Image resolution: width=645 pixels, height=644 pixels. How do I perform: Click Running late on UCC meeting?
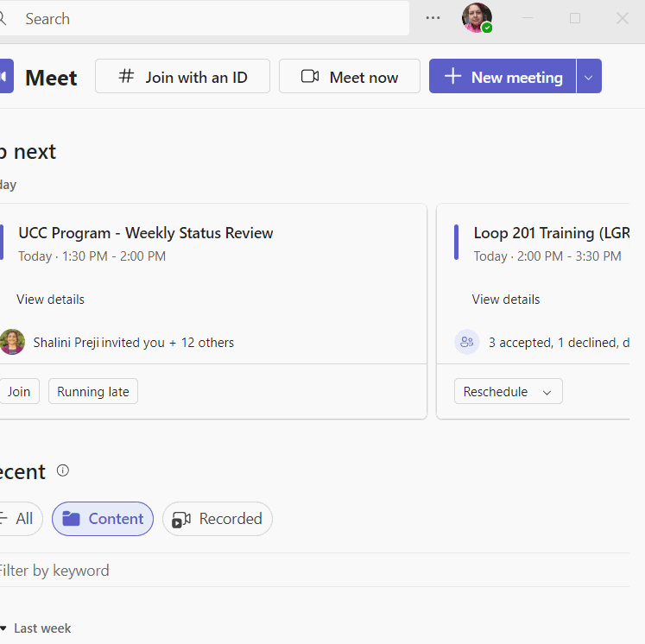93,391
